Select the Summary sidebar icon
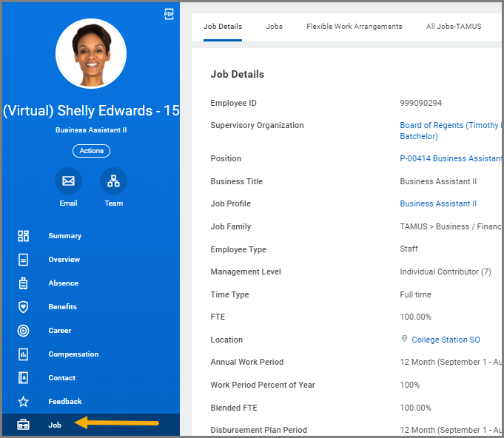The image size is (504, 438). coord(23,236)
